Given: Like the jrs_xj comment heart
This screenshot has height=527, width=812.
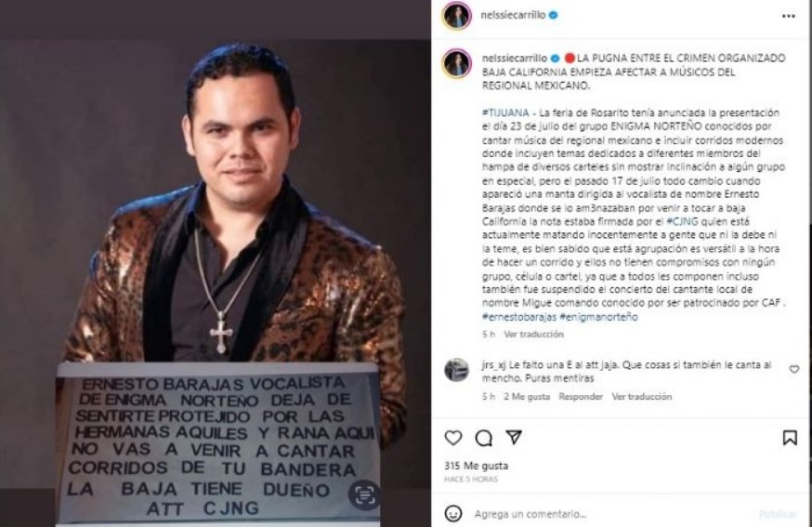Looking at the screenshot, I should click(793, 370).
